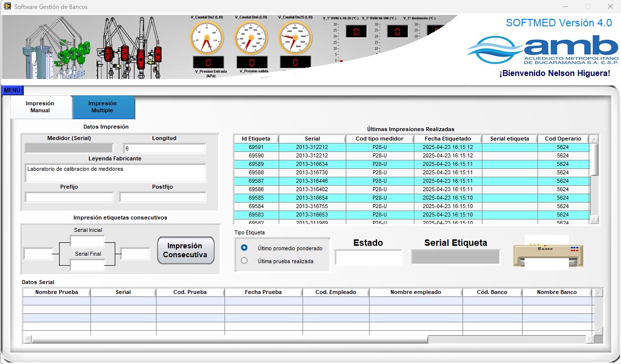
Task: Click the Datos Serial scroll-up arrow
Action: tap(598, 292)
